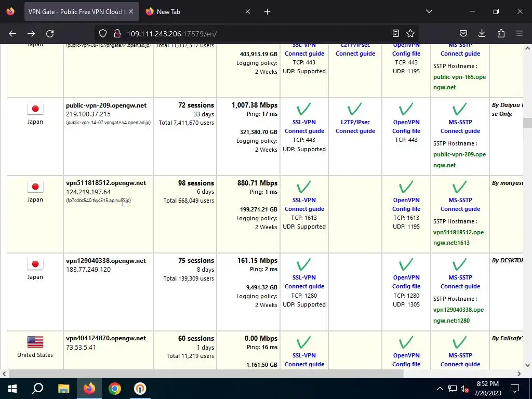Click the address bar URL

tap(171, 34)
